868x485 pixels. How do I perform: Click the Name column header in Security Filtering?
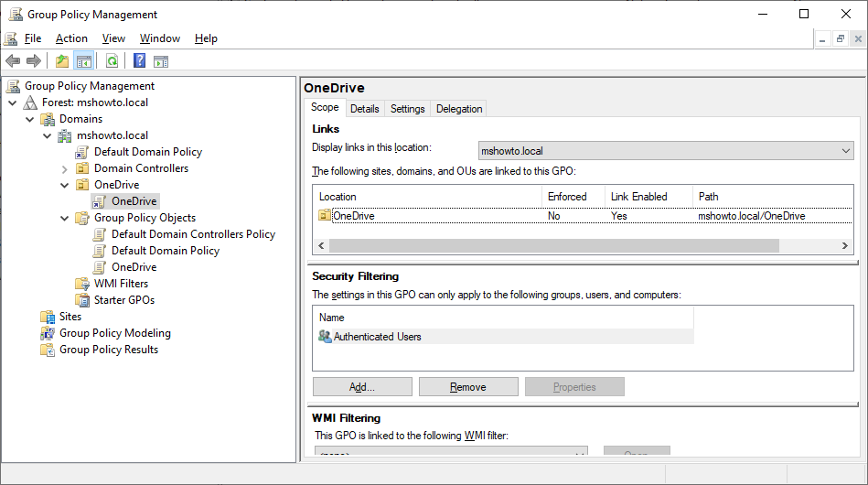click(x=503, y=318)
